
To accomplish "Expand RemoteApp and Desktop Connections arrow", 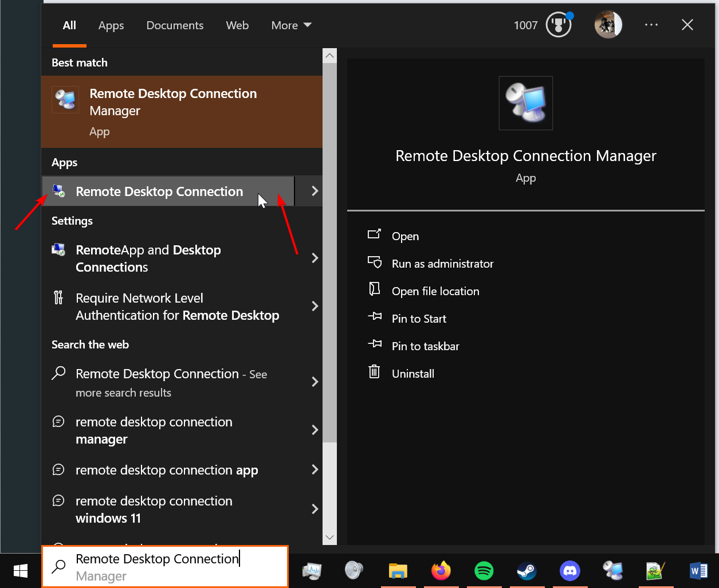I will click(315, 258).
